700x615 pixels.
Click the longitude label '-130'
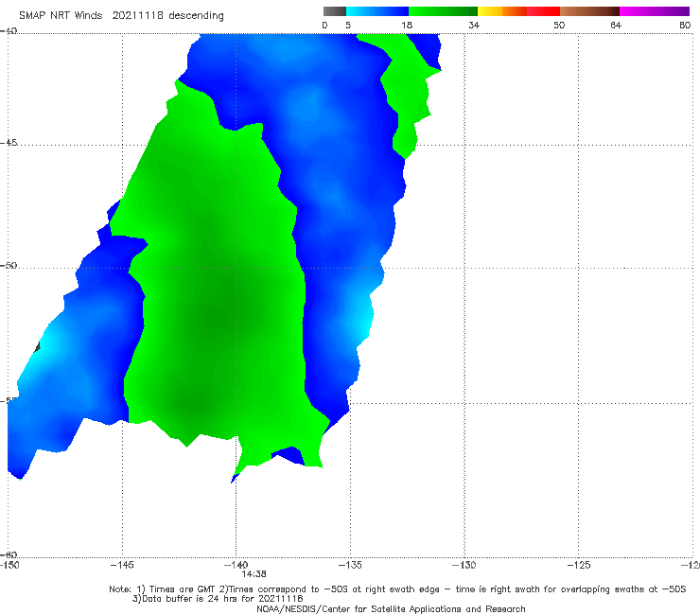[x=464, y=565]
